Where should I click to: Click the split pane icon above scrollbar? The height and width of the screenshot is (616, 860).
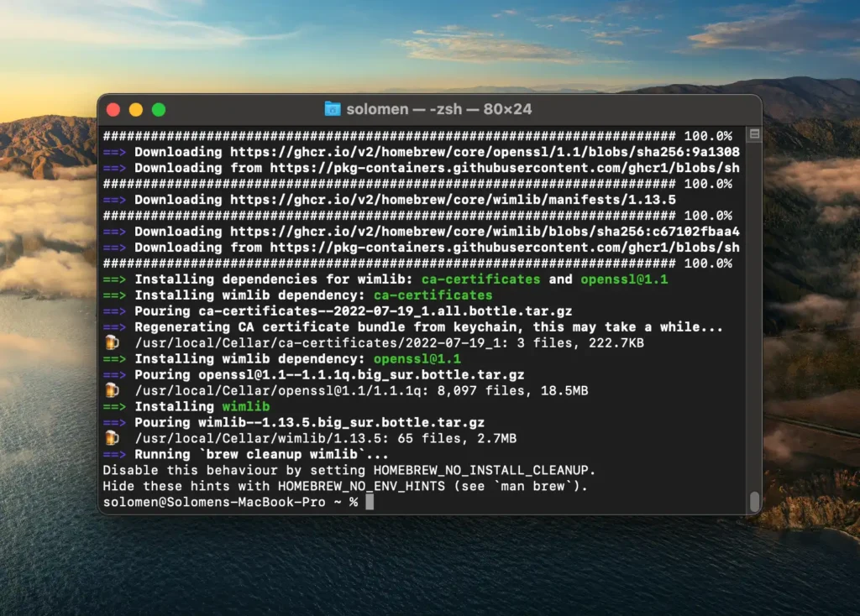[755, 134]
